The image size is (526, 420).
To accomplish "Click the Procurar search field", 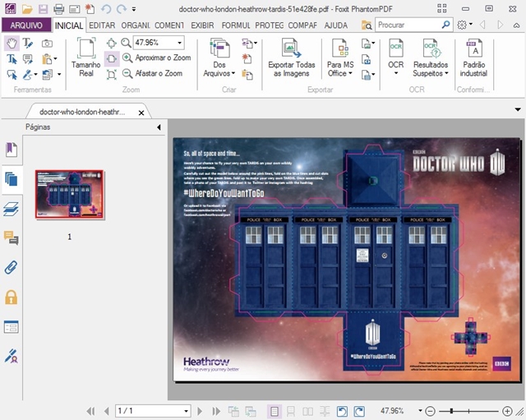I will point(408,25).
